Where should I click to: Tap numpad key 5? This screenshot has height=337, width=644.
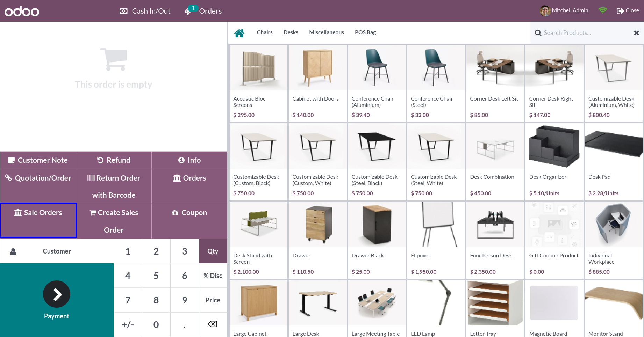click(156, 276)
